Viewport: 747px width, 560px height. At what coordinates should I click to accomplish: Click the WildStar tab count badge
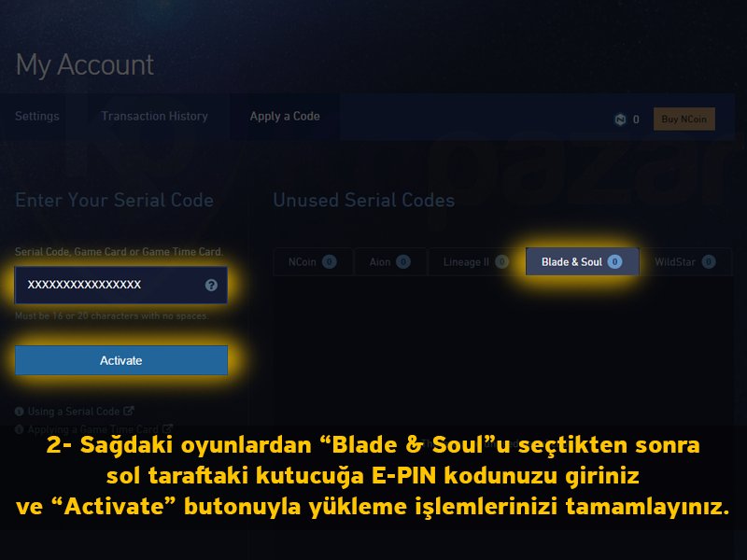[709, 261]
